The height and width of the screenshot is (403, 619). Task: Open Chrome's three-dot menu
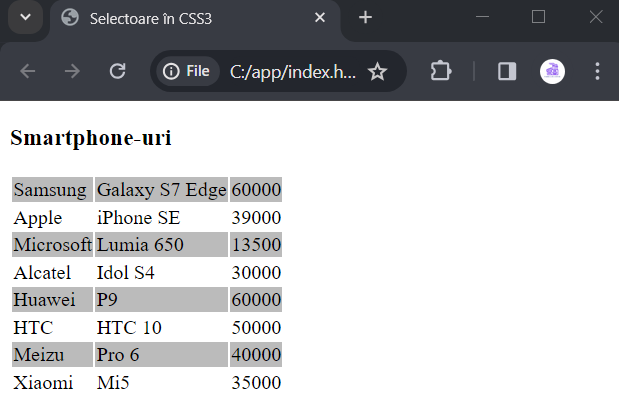point(597,71)
